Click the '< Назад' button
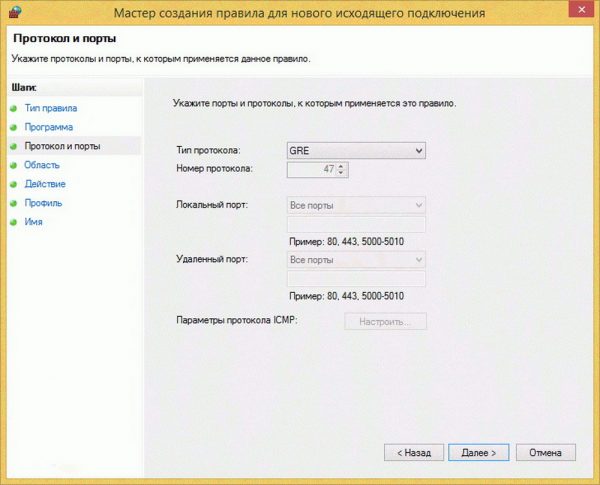 (x=414, y=452)
